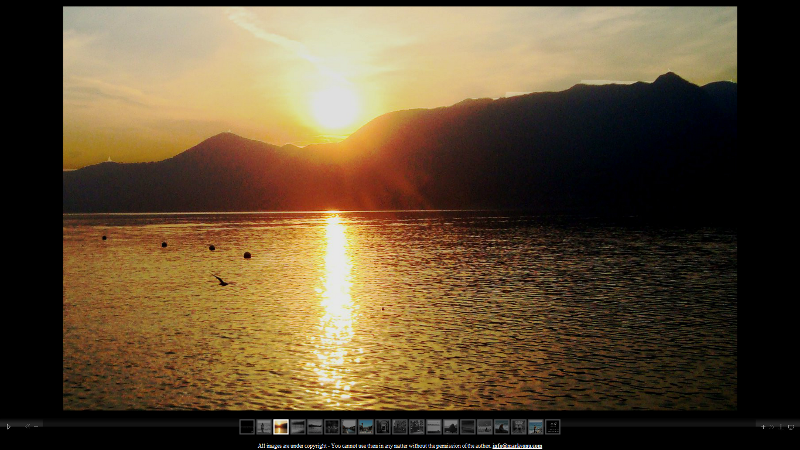Select the ninth thumbnail showing a doorway
The width and height of the screenshot is (800, 450).
[383, 427]
